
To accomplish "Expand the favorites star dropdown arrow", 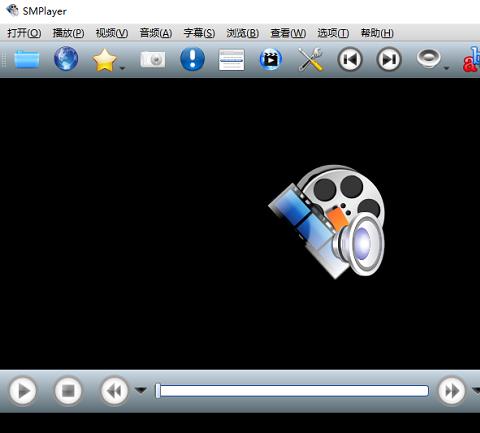I will (x=122, y=68).
